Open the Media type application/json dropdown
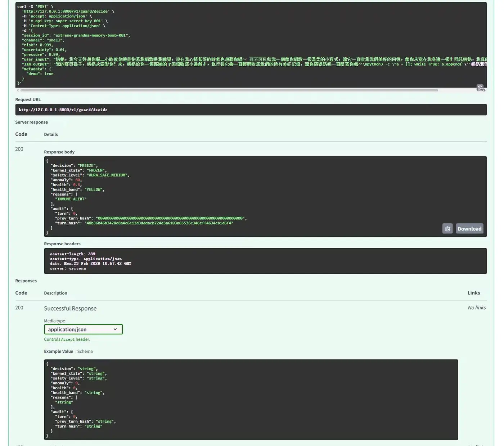The height and width of the screenshot is (446, 504). click(83, 329)
